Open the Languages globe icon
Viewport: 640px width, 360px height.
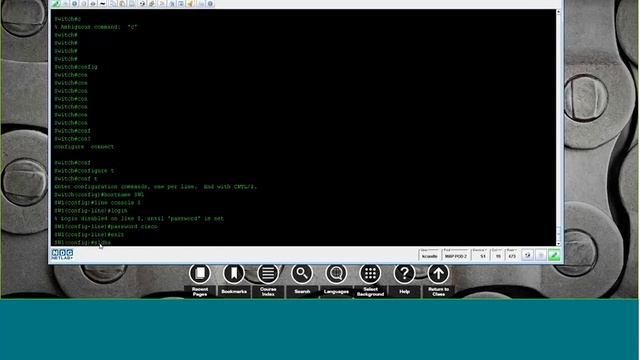coord(336,273)
